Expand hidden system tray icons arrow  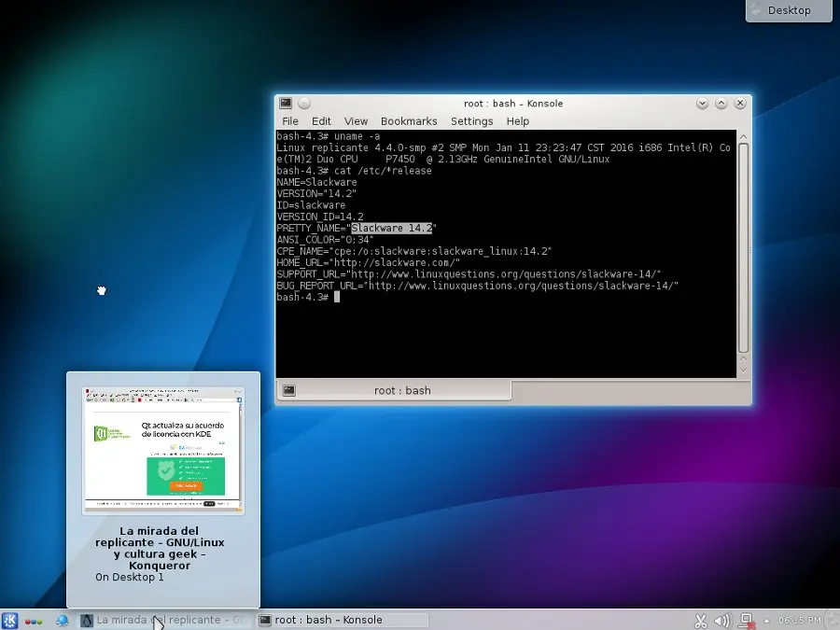point(766,621)
